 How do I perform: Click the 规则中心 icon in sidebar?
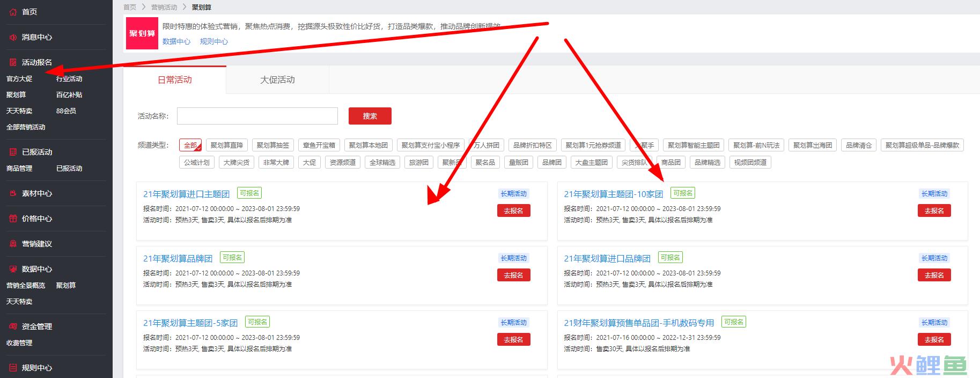click(x=13, y=368)
